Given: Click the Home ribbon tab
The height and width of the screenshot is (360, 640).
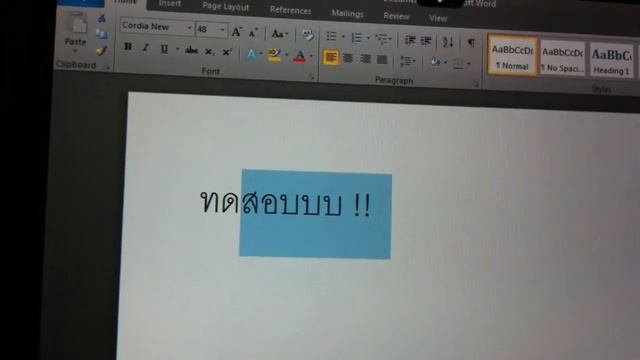Looking at the screenshot, I should [x=126, y=2].
